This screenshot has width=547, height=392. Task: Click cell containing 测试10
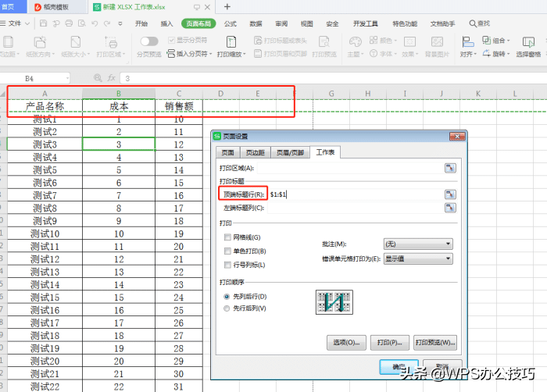coord(45,233)
